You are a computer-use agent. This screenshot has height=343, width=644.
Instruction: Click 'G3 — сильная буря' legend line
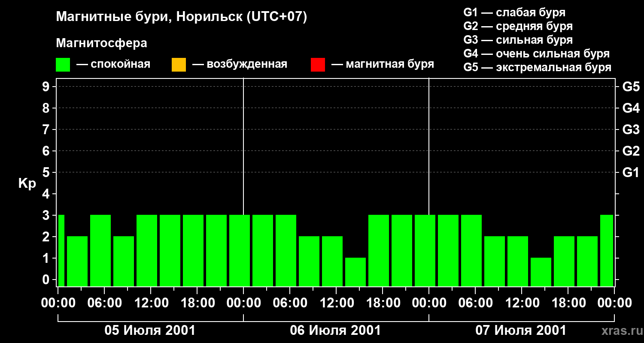point(518,40)
